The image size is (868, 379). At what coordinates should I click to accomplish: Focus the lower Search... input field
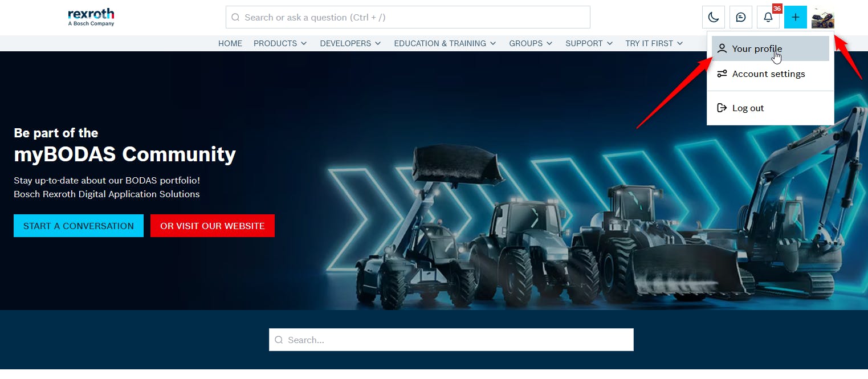[x=451, y=340]
